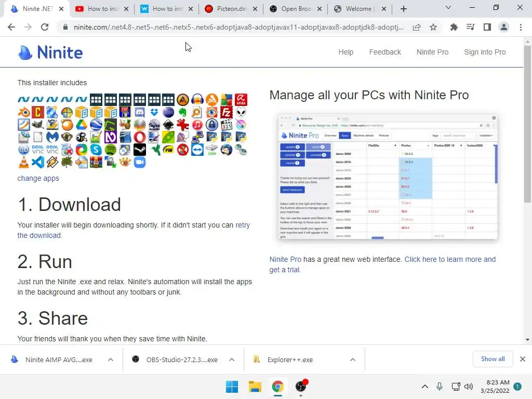Image resolution: width=532 pixels, height=399 pixels.
Task: Click the Steam app icon
Action: pos(139,150)
